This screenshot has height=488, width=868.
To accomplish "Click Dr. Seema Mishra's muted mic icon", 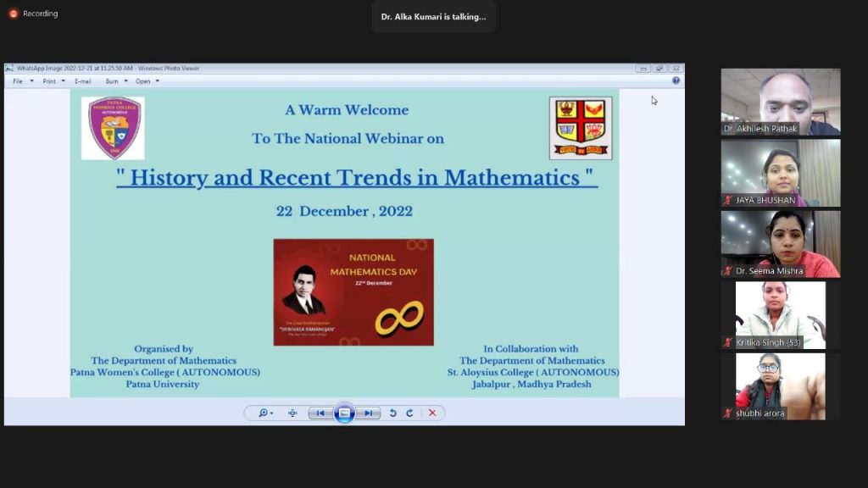I will point(728,271).
